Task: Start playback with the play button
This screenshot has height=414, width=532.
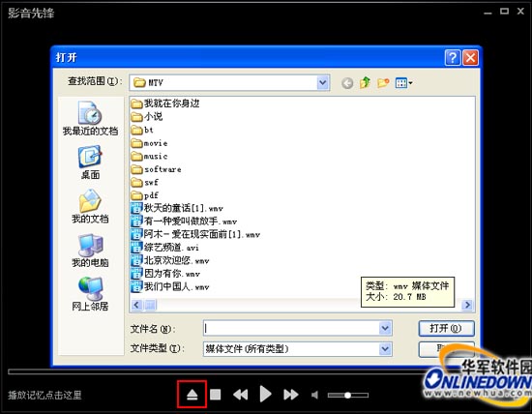Action: point(265,395)
